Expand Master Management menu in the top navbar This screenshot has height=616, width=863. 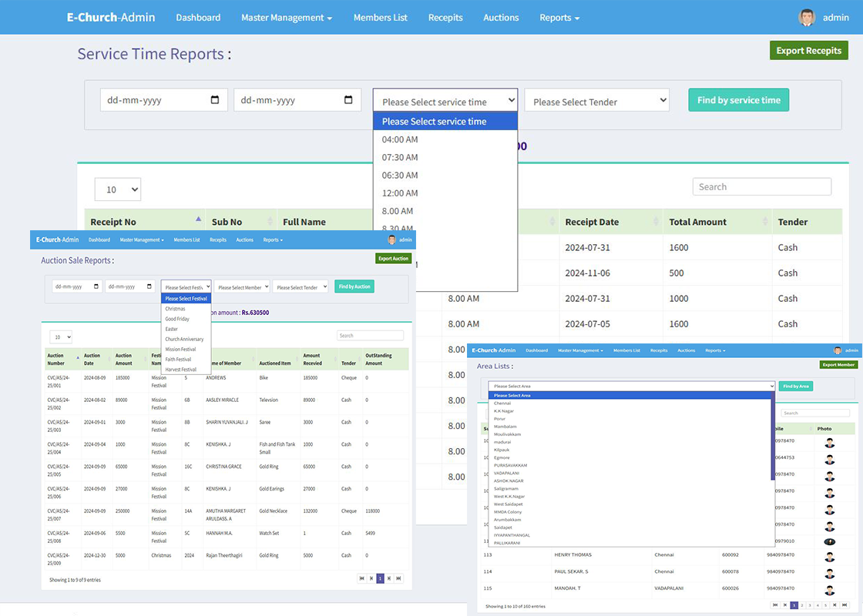(286, 17)
